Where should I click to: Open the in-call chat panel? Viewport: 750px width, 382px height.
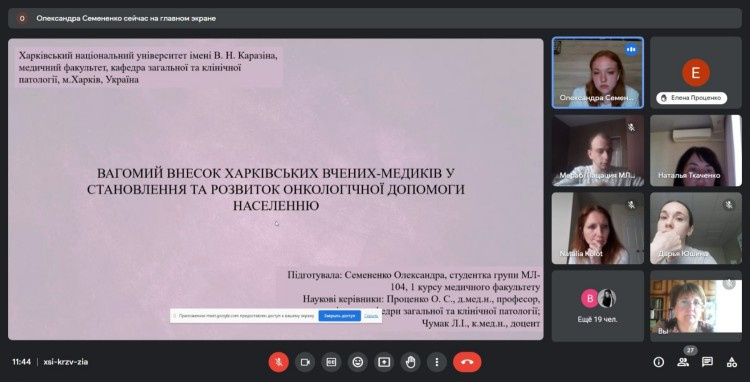coord(707,362)
